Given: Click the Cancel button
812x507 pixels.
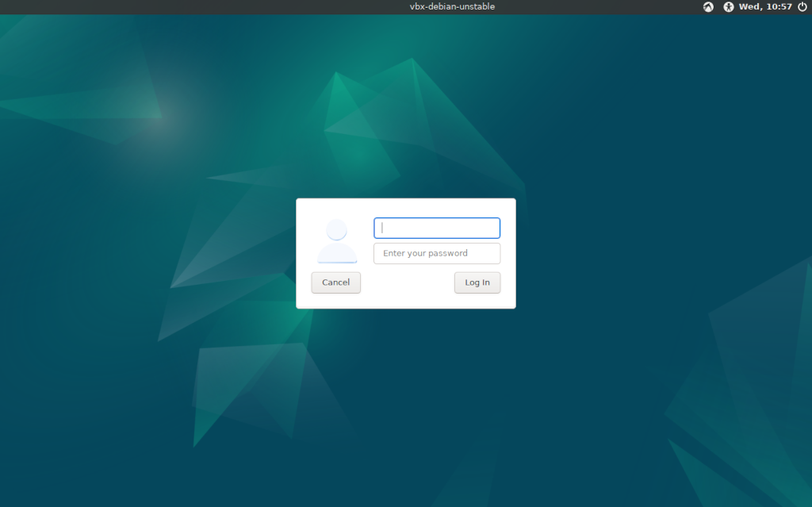Looking at the screenshot, I should (x=336, y=282).
